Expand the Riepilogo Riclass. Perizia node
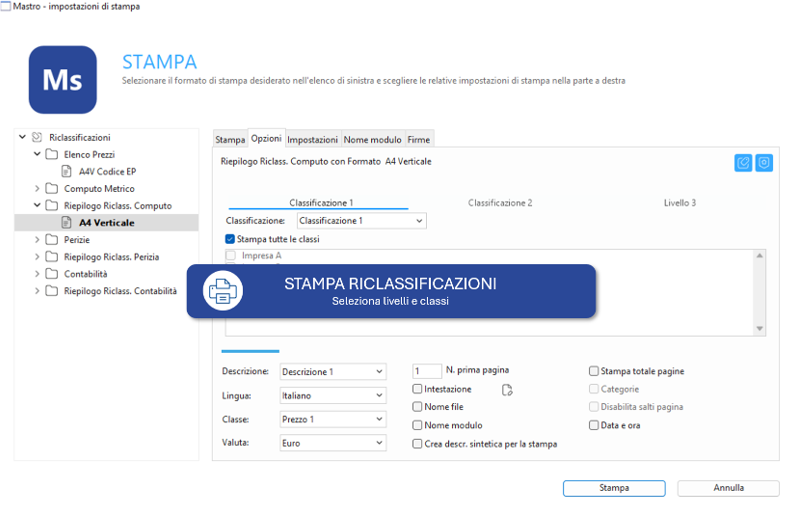 click(x=37, y=257)
